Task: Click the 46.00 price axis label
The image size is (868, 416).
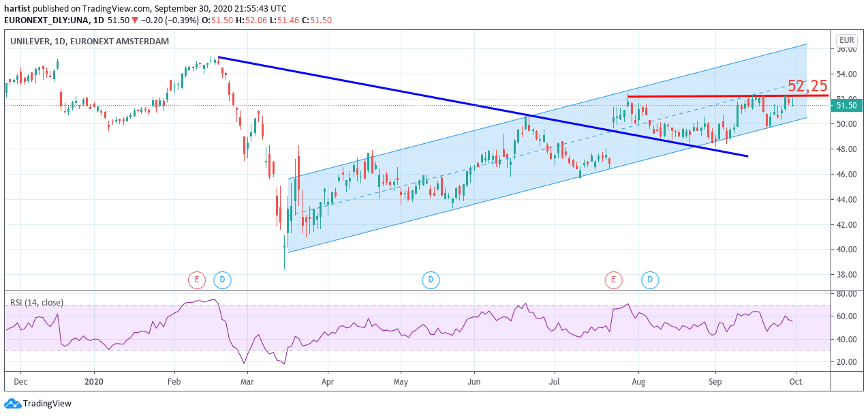Action: (x=846, y=175)
